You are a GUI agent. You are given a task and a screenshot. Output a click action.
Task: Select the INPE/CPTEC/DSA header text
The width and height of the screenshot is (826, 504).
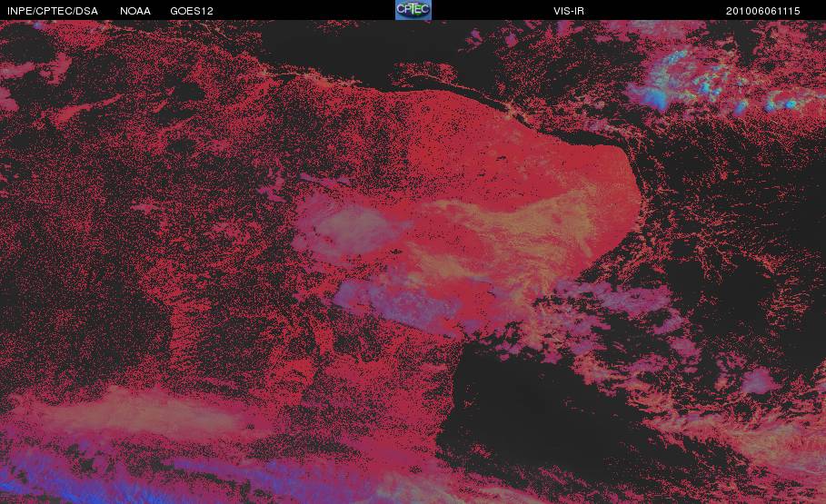53,11
